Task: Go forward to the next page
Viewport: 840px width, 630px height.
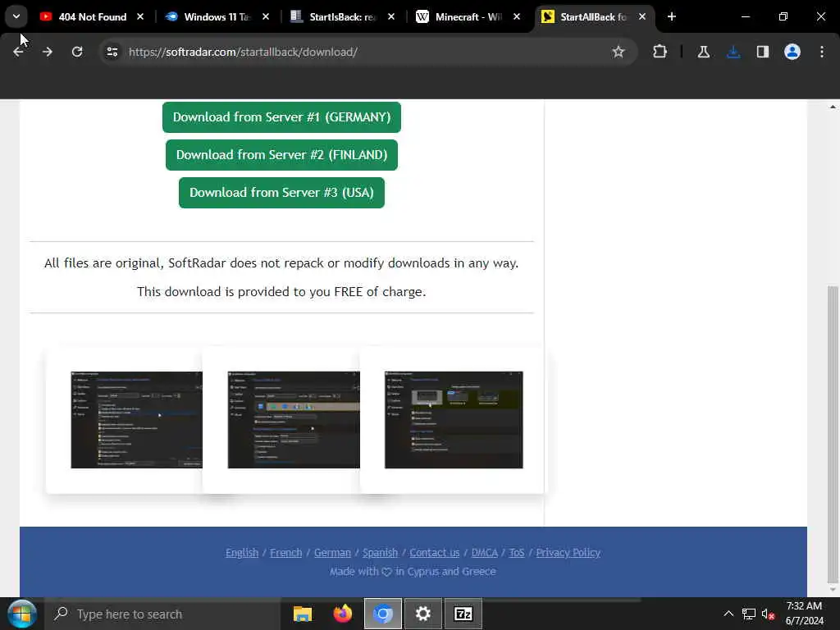Action: [x=48, y=52]
